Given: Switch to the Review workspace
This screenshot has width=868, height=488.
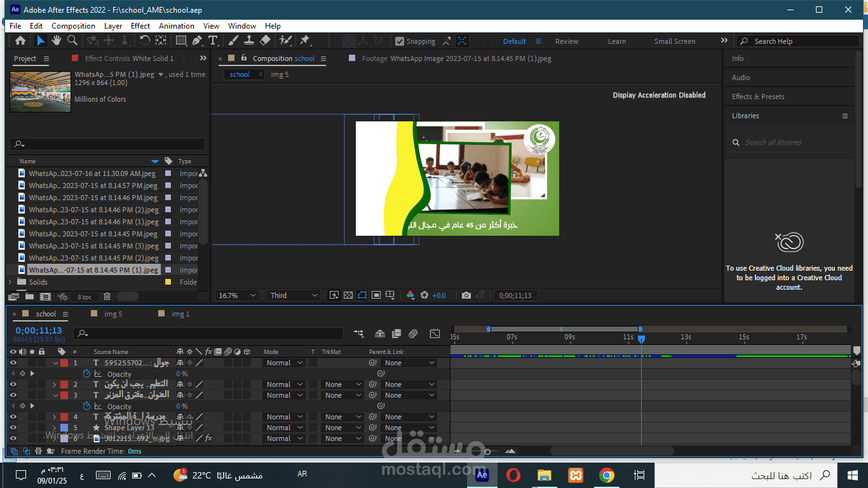Looking at the screenshot, I should (567, 41).
